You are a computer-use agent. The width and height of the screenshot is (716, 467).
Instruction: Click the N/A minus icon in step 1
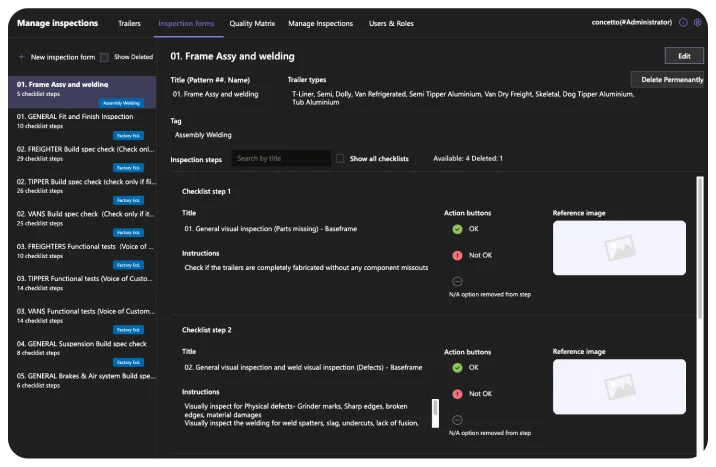pos(457,282)
